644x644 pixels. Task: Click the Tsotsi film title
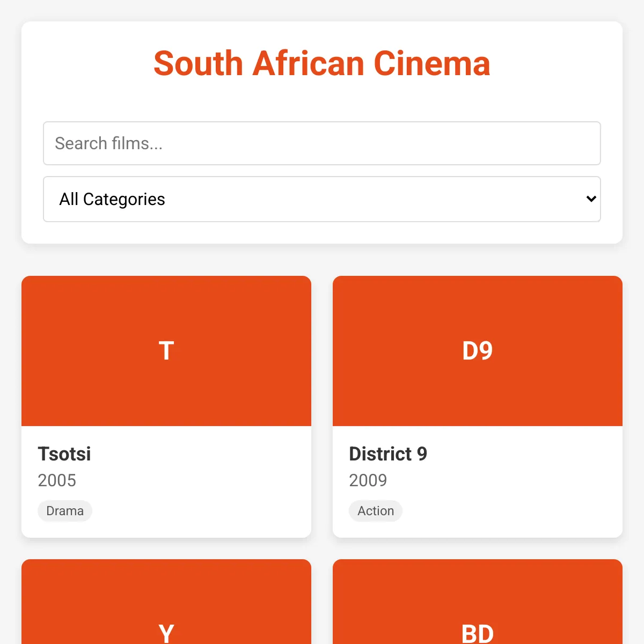[x=64, y=454]
